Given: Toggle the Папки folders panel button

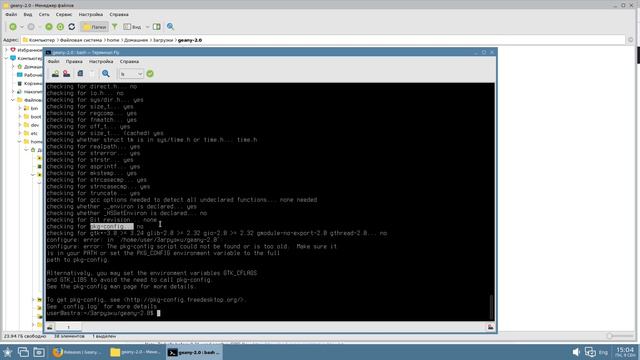Looking at the screenshot, I should point(94,27).
